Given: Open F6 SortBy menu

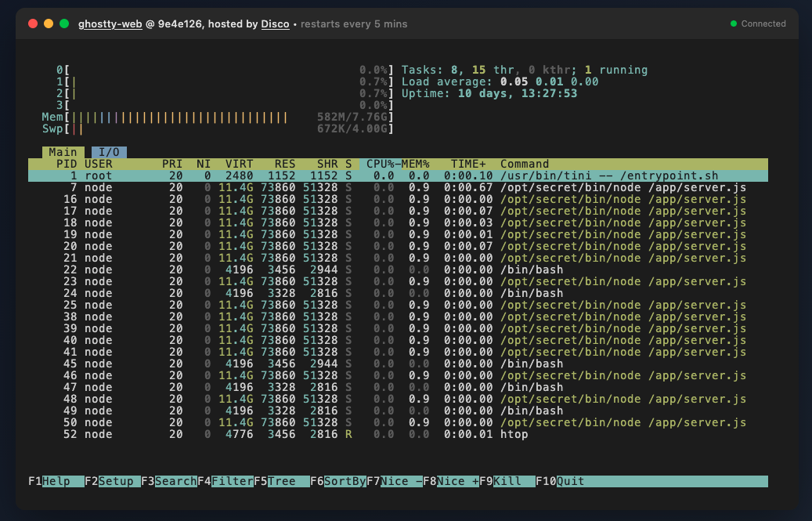Looking at the screenshot, I should pyautogui.click(x=338, y=481).
